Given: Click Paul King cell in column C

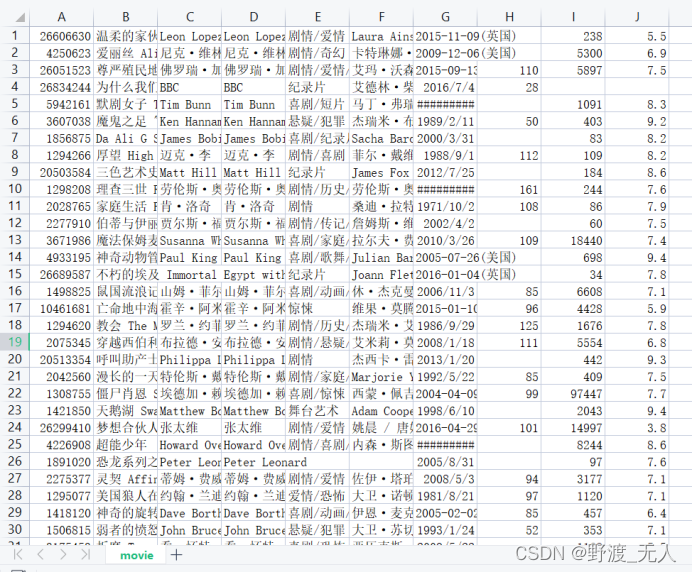Looking at the screenshot, I should point(189,258).
